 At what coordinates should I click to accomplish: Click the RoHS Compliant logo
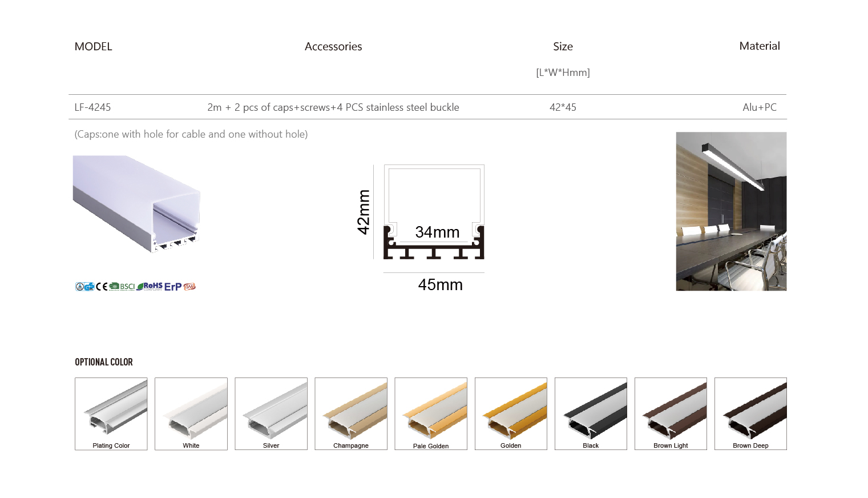pyautogui.click(x=150, y=287)
